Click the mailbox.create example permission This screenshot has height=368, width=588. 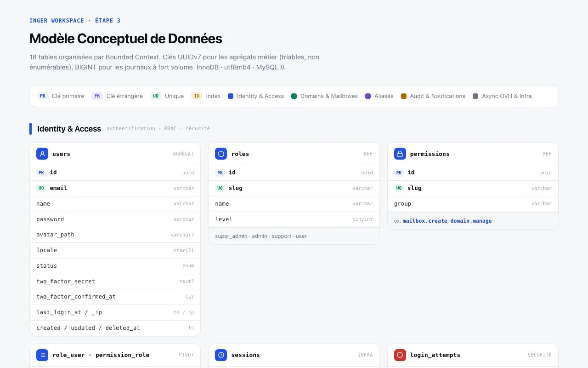pos(425,221)
